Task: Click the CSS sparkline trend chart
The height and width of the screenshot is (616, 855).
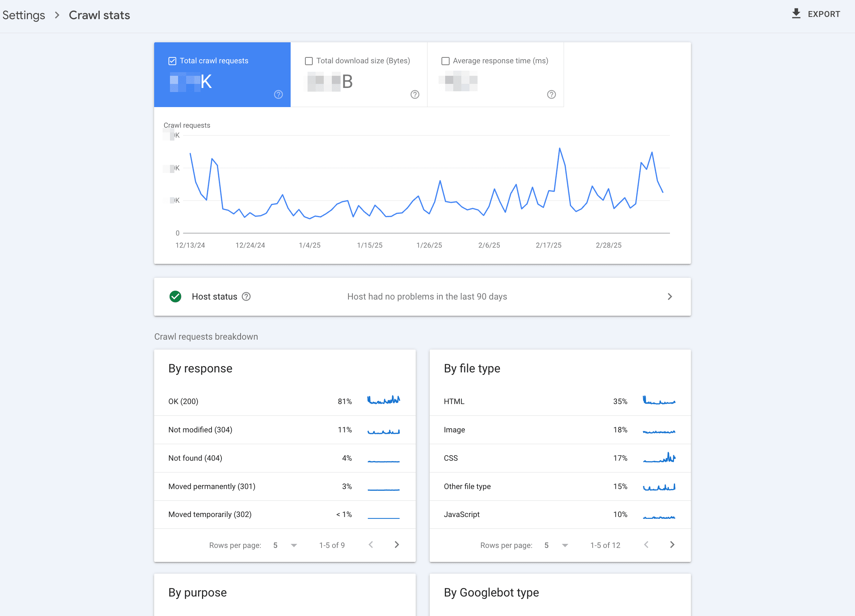Action: [x=659, y=458]
